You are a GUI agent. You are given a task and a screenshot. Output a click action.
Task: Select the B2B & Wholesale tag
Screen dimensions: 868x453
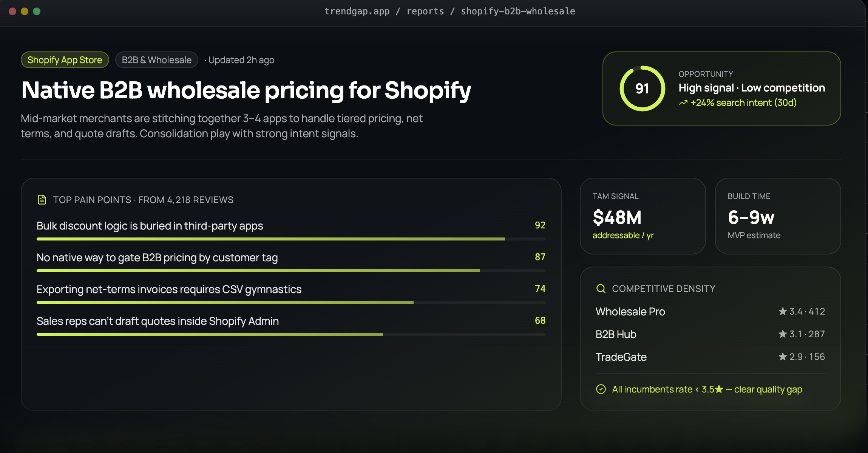(x=157, y=60)
